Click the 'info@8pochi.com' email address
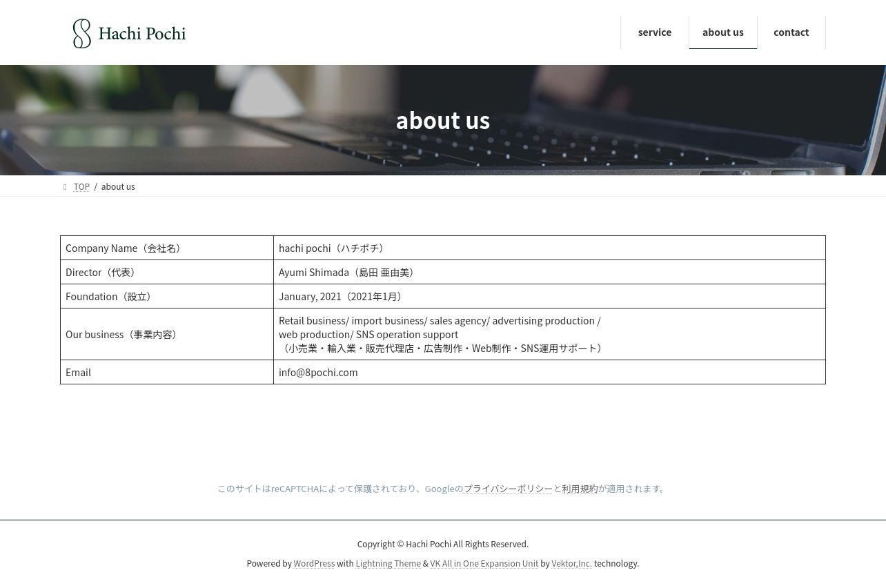 tap(318, 372)
